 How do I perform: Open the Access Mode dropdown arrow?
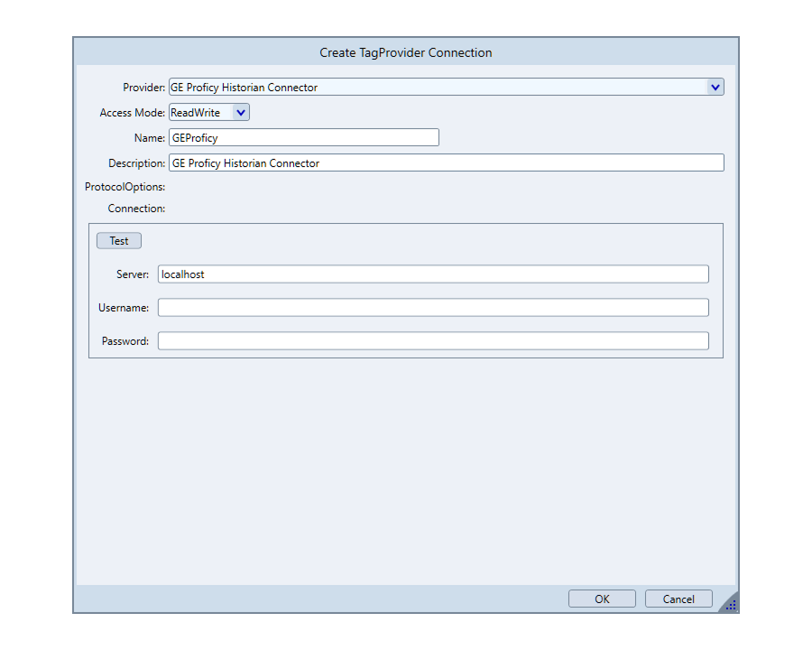(x=241, y=113)
